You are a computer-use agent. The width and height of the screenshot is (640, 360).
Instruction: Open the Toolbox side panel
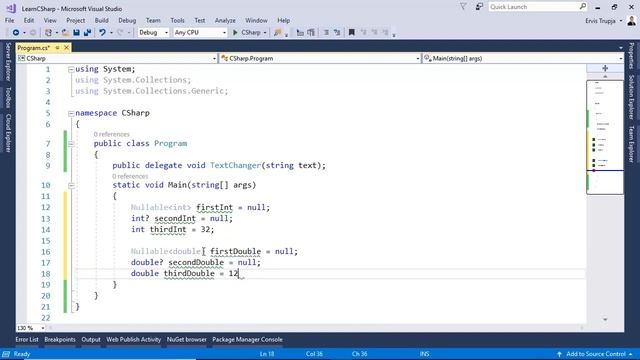click(8, 97)
